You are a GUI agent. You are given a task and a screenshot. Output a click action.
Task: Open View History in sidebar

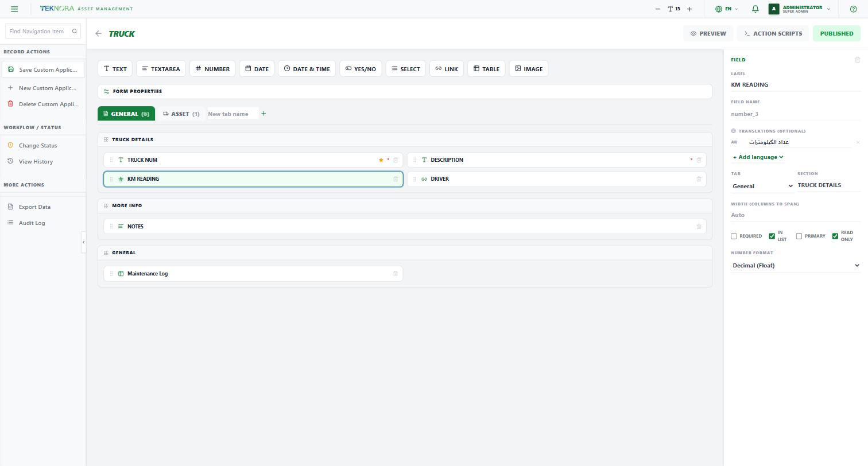click(43, 161)
